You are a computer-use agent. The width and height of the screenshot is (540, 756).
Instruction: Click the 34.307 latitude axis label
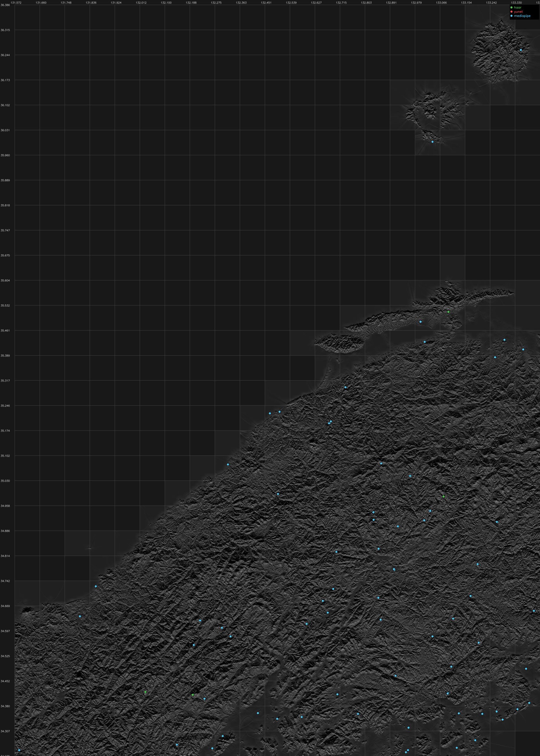coord(5,731)
